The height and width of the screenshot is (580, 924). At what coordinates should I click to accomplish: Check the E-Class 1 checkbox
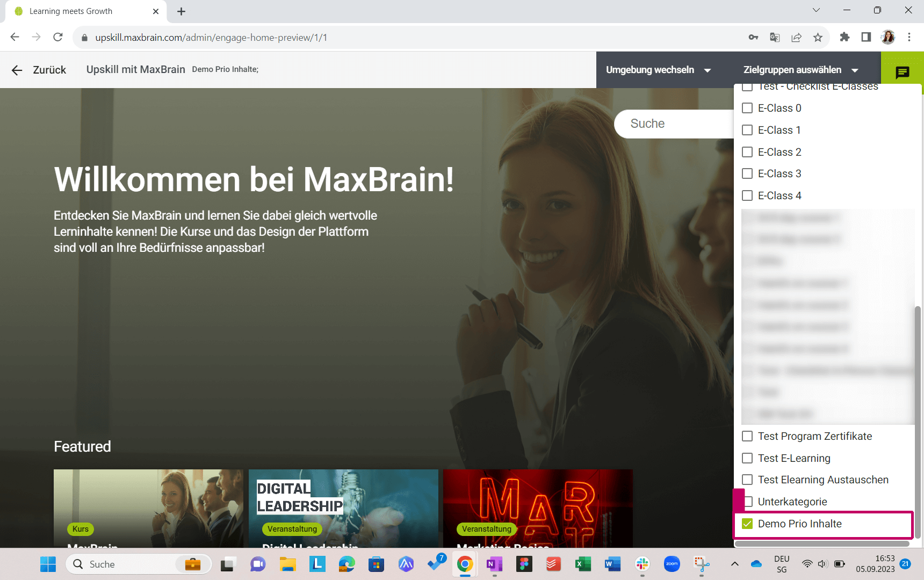tap(747, 130)
